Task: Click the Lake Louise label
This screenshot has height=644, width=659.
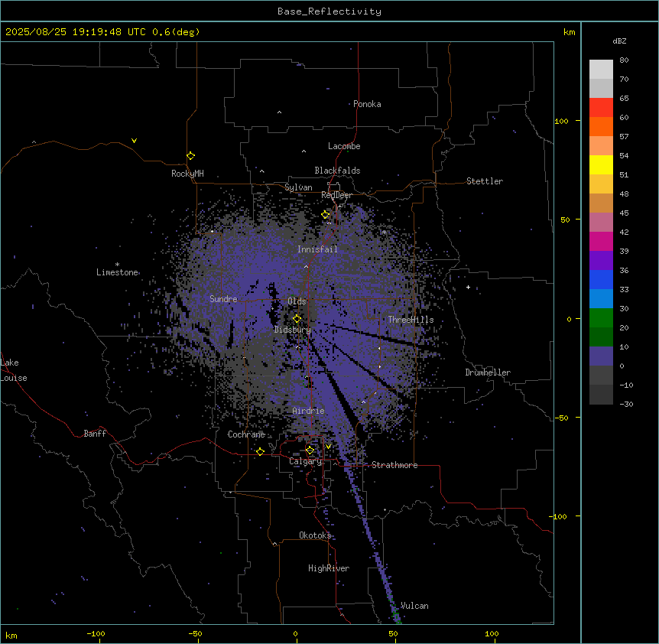Action: click(14, 370)
